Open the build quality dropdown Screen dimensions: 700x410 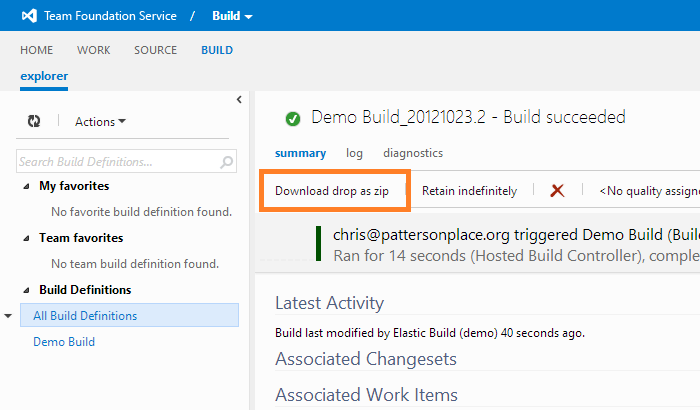(x=650, y=191)
